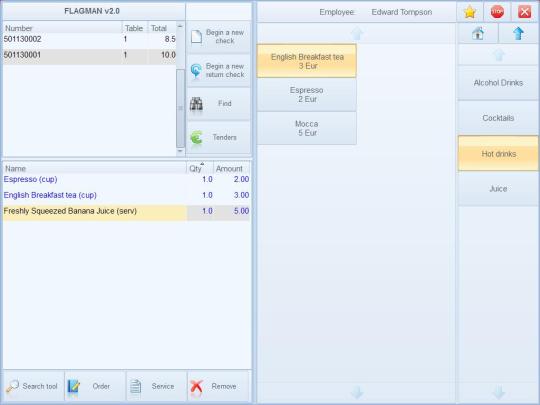Click the 10.0 total of check 501130001
Image resolution: width=540 pixels, height=405 pixels.
point(168,55)
